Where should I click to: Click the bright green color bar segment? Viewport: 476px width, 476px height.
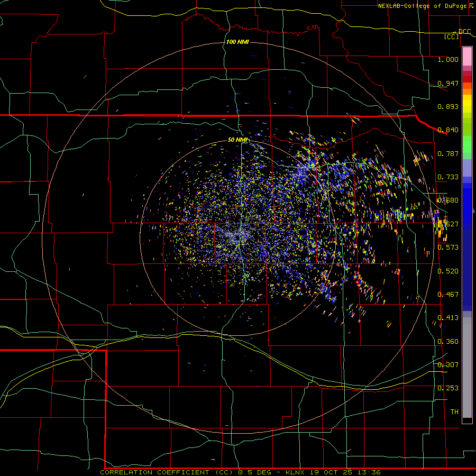tap(467, 144)
